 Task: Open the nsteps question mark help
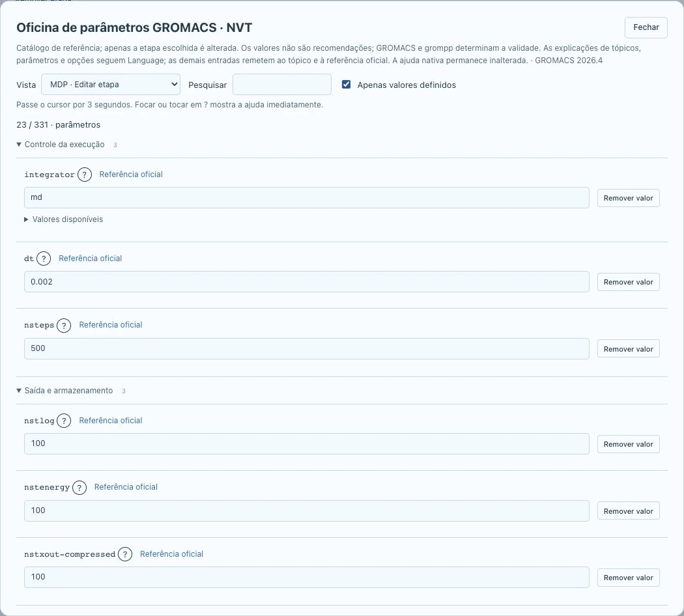click(x=64, y=325)
